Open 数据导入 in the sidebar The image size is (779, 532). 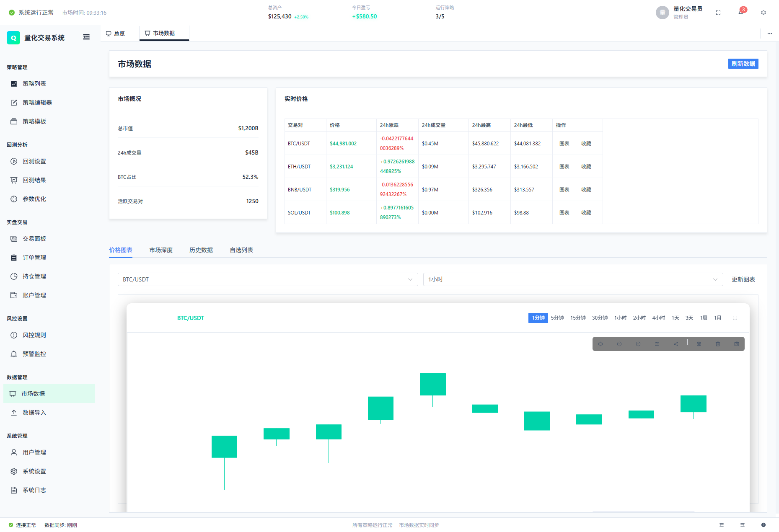point(49,413)
